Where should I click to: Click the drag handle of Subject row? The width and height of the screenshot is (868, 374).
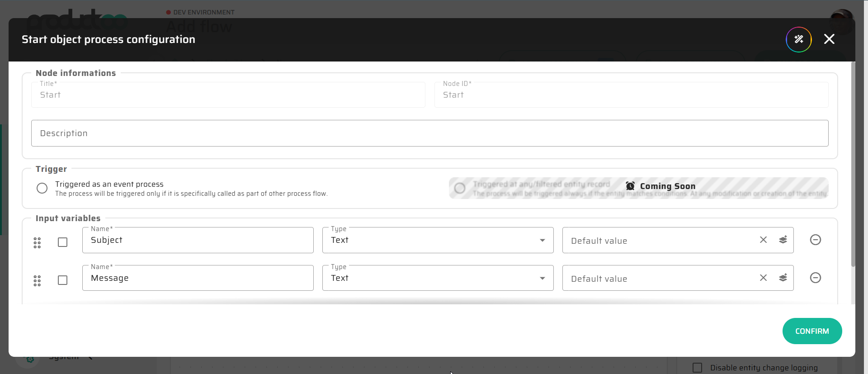37,243
